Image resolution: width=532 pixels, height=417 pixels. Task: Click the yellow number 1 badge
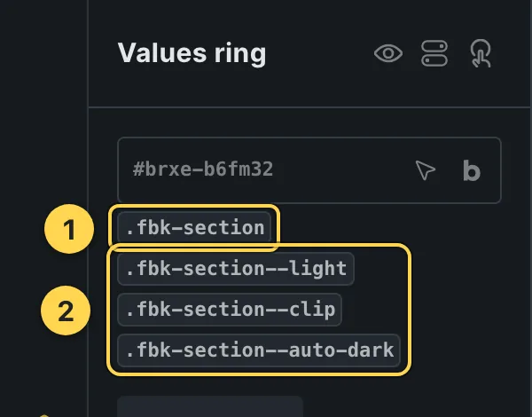point(69,229)
